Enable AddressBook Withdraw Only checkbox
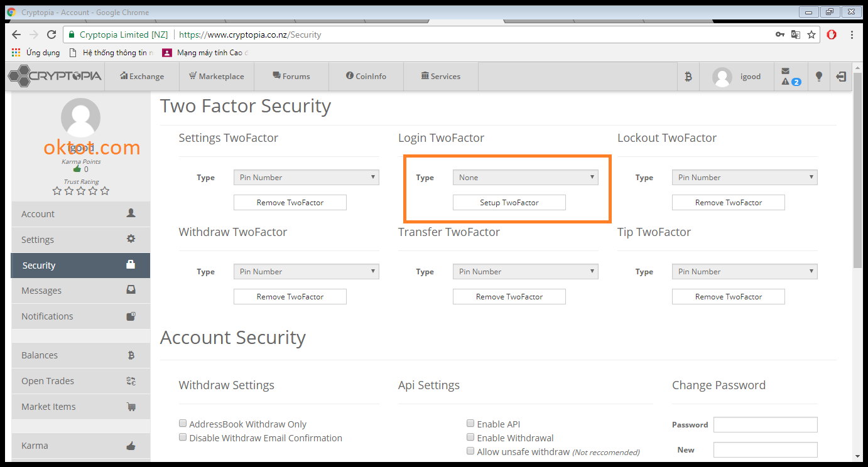The height and width of the screenshot is (467, 868). [x=183, y=424]
